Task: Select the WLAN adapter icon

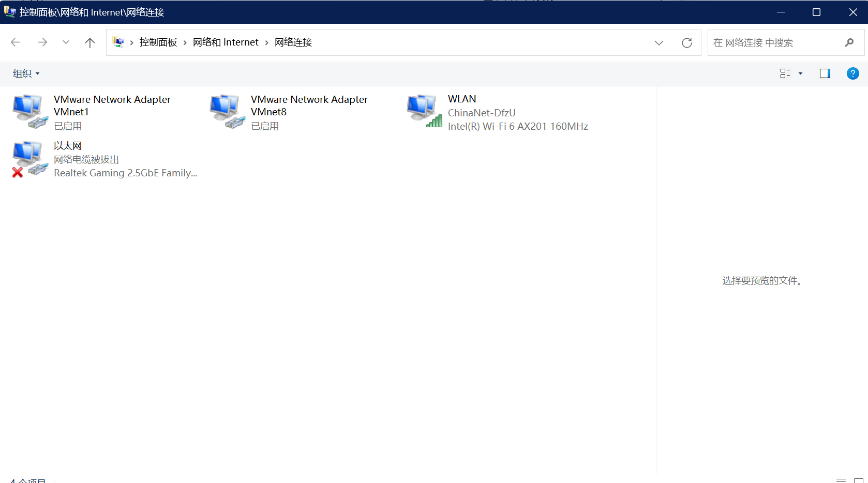Action: [x=424, y=111]
